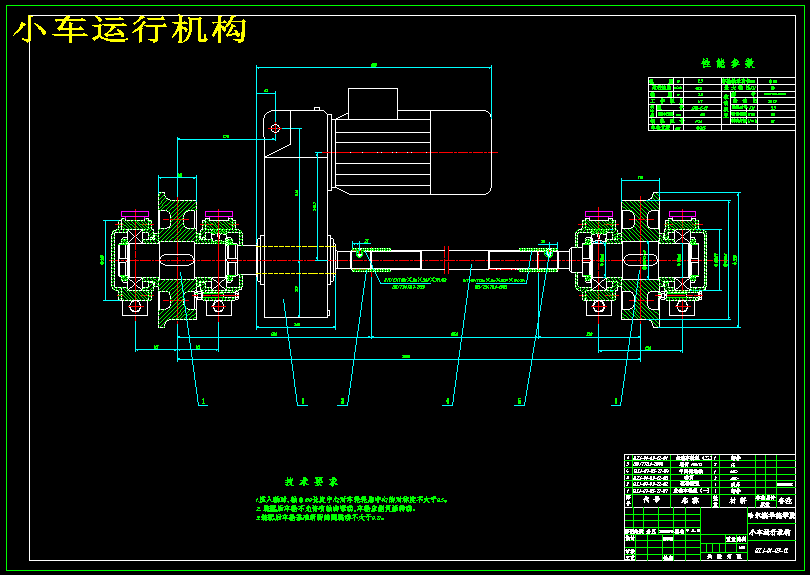The height and width of the screenshot is (575, 810).
Task: Click the 代号 column header in parts list
Action: click(651, 501)
